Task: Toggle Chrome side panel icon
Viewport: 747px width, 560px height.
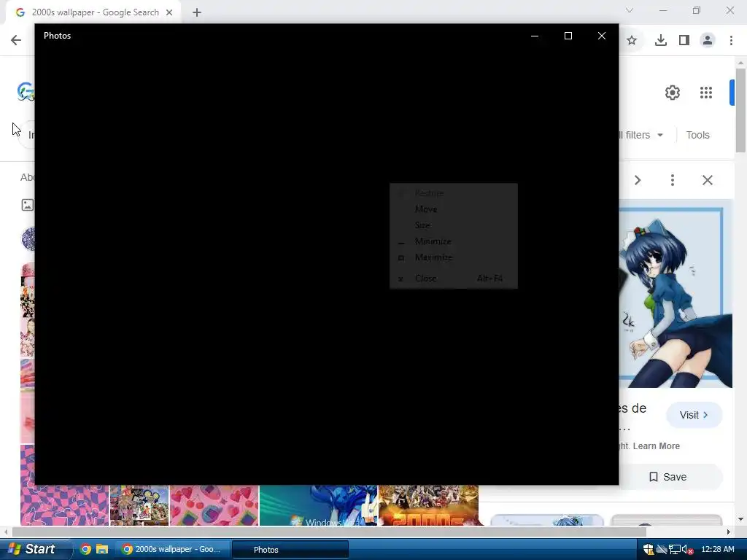Action: (x=684, y=41)
